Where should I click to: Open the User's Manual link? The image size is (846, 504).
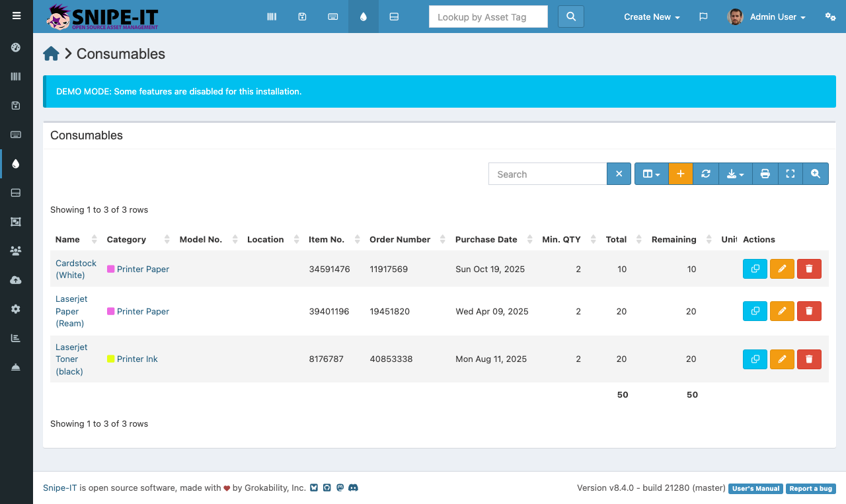click(756, 488)
